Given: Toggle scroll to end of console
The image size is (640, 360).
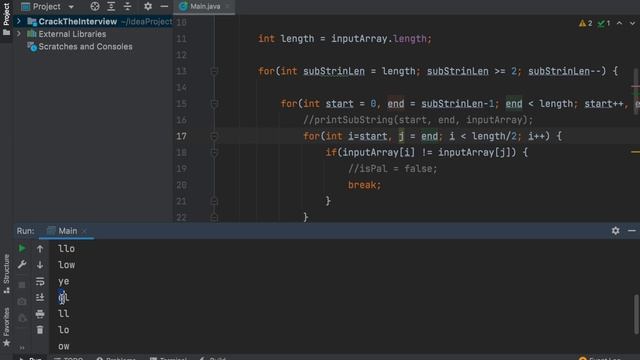Looking at the screenshot, I should pyautogui.click(x=40, y=298).
